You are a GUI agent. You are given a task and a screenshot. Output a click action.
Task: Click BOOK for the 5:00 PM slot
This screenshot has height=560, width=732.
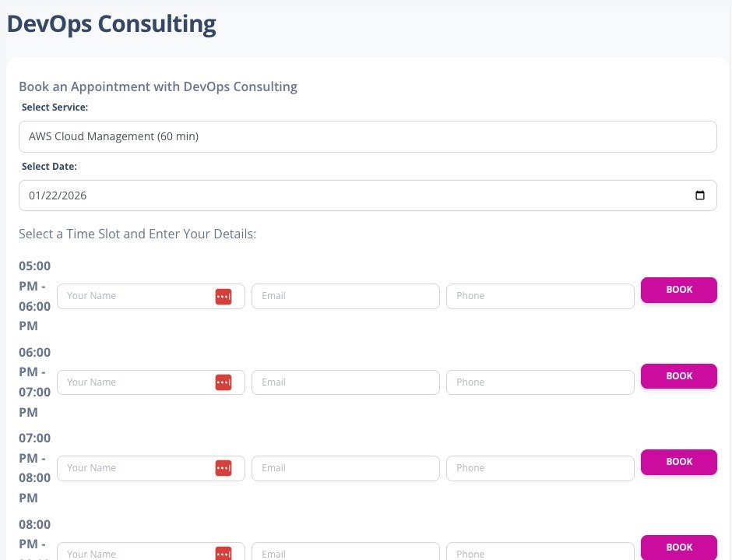click(x=678, y=289)
